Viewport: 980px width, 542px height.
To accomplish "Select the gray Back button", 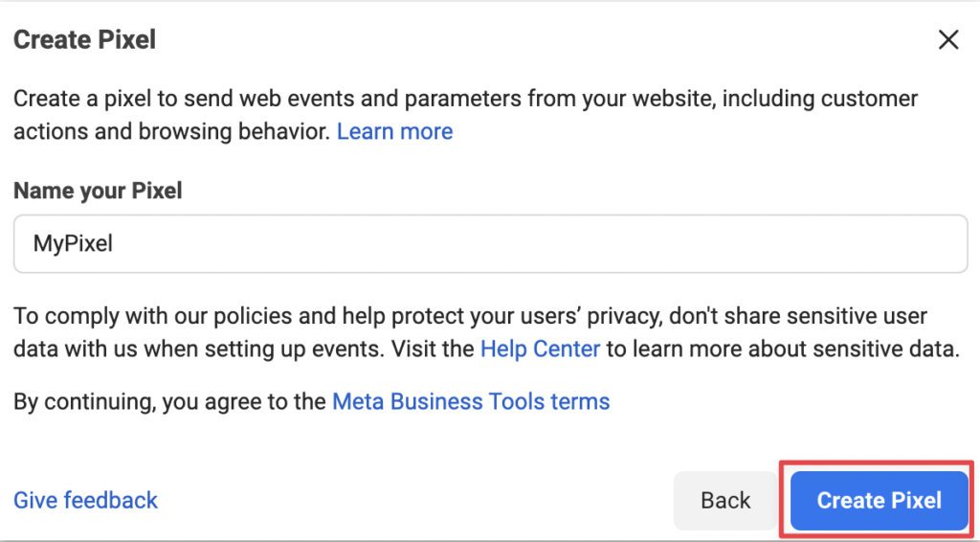I will 725,500.
